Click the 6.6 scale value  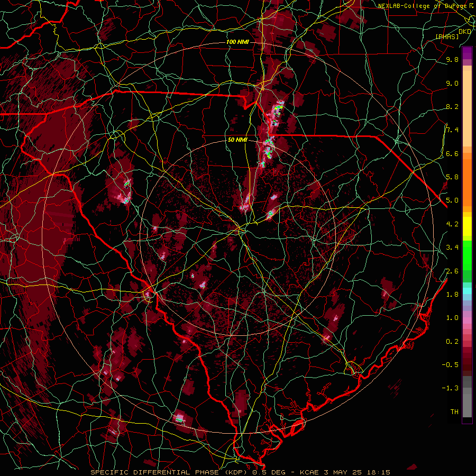(452, 153)
